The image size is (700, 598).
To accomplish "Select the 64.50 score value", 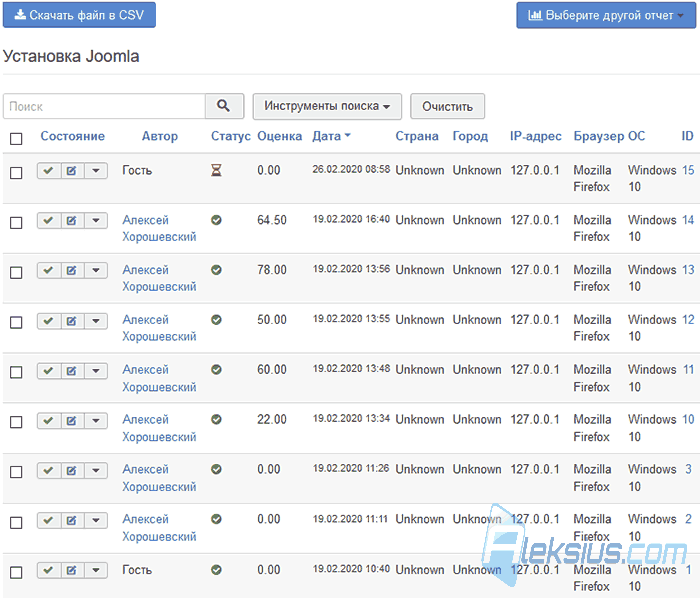I will coord(272,220).
